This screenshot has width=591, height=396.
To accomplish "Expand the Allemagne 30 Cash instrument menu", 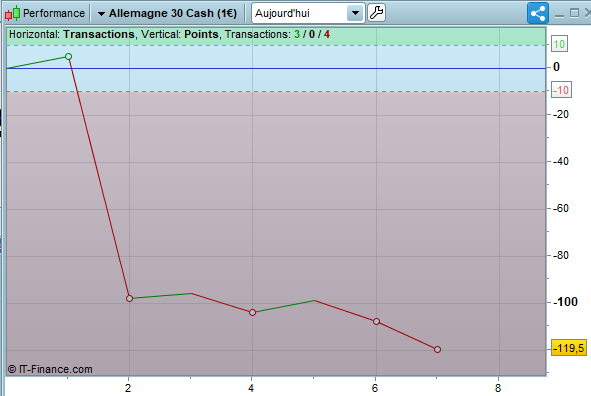I will pyautogui.click(x=101, y=14).
